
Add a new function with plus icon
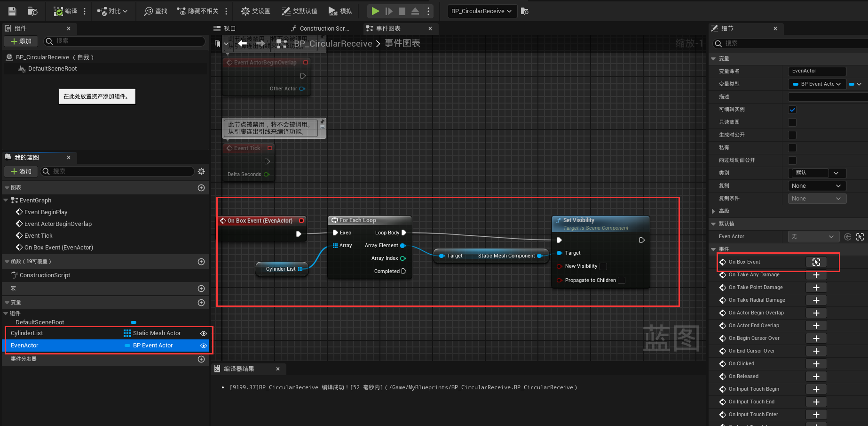tap(201, 262)
